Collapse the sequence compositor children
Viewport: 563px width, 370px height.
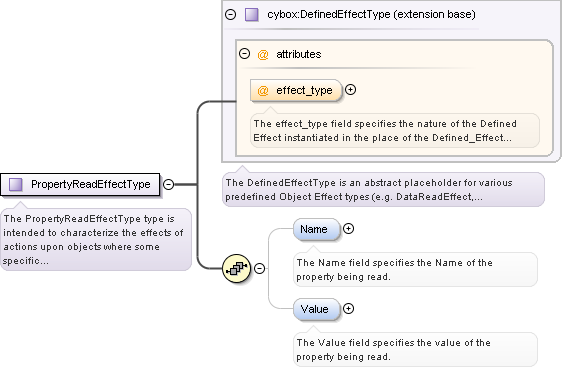pyautogui.click(x=260, y=268)
